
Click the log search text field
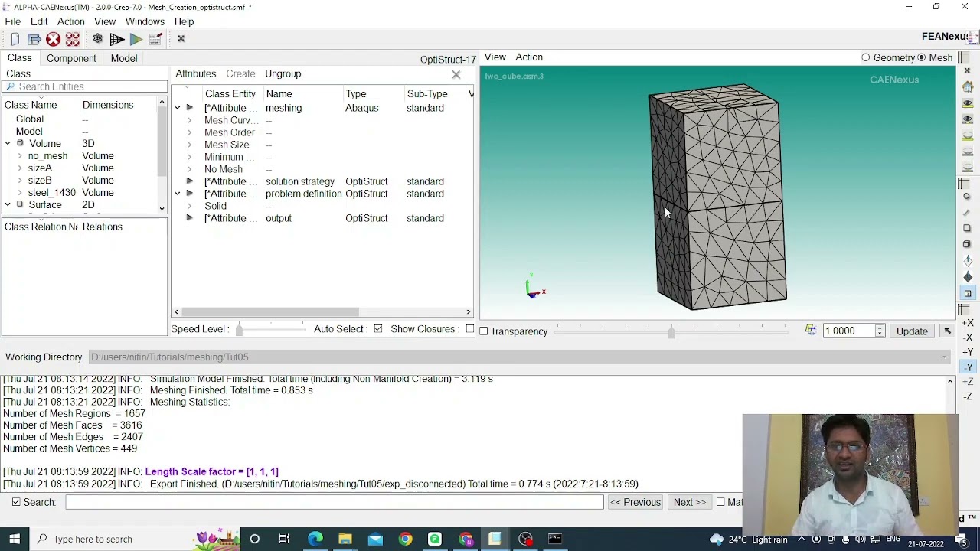pos(335,502)
